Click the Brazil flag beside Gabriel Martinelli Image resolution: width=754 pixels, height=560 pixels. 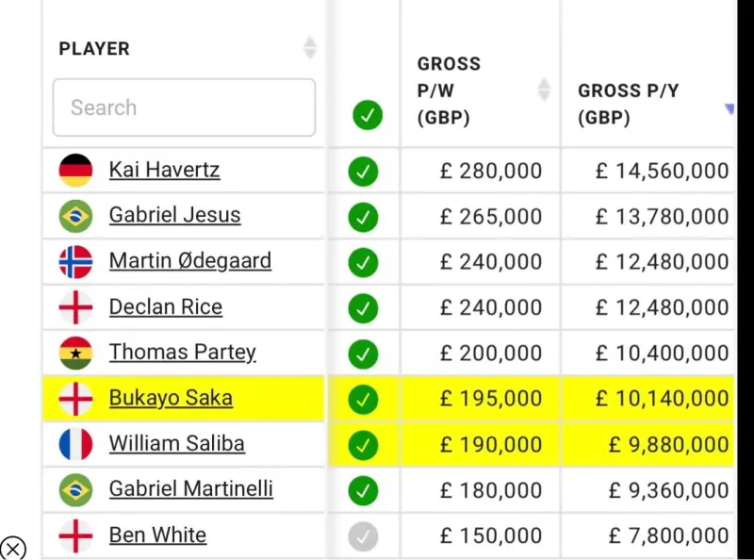75,489
